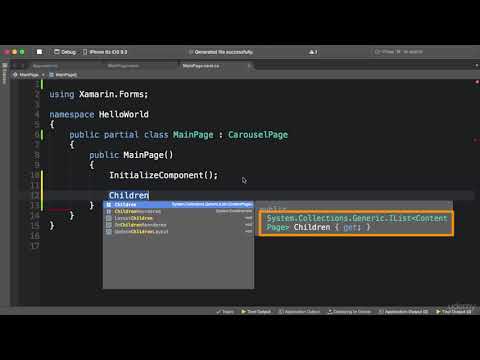This screenshot has width=480, height=360.
Task: Click the macOS green zoom button
Action: click(x=22, y=52)
